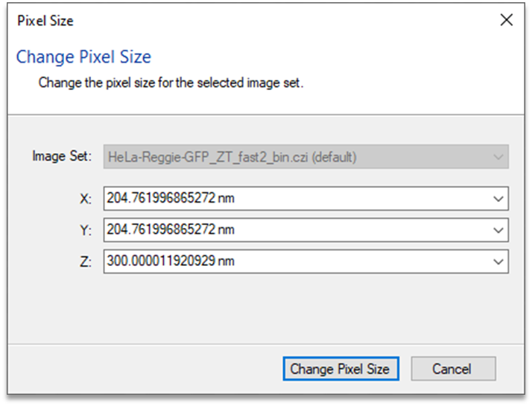Open the Image Set combo box
This screenshot has width=532, height=406.
tap(305, 156)
